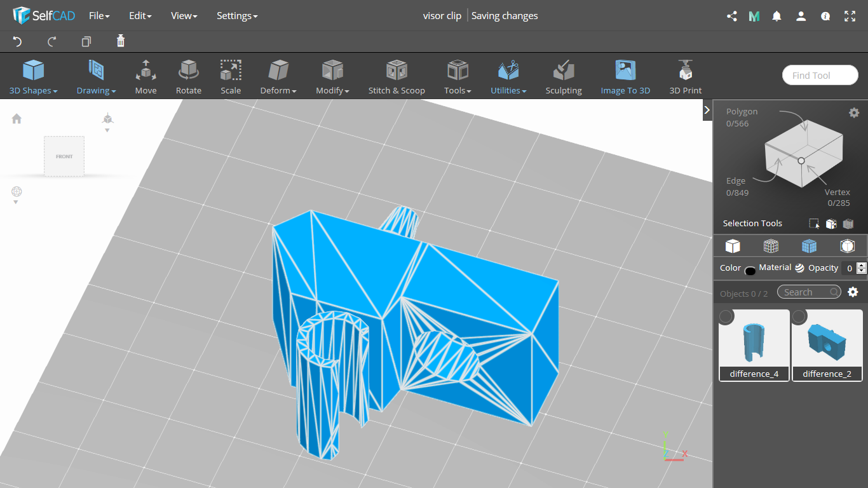This screenshot has height=488, width=868.
Task: Expand the Utilities dropdown
Action: (x=508, y=77)
